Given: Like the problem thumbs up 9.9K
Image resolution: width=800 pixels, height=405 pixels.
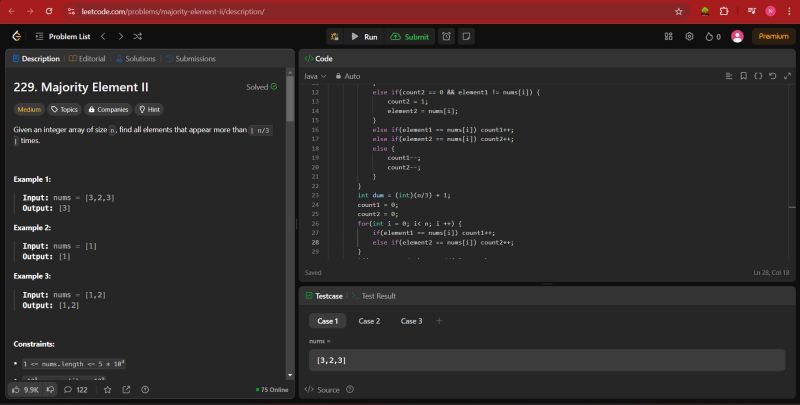Looking at the screenshot, I should [x=25, y=390].
